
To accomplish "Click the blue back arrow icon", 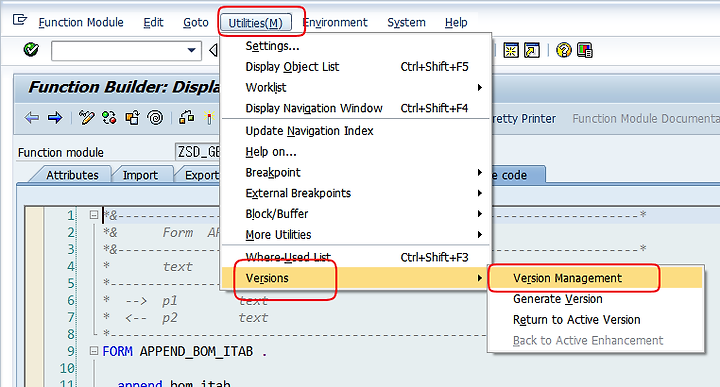I will pyautogui.click(x=32, y=118).
